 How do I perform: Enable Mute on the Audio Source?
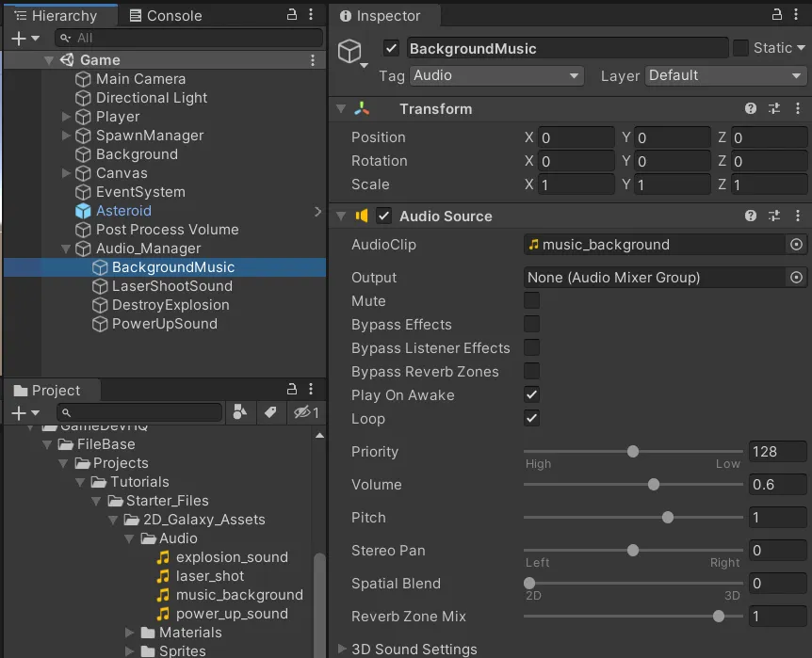click(532, 301)
